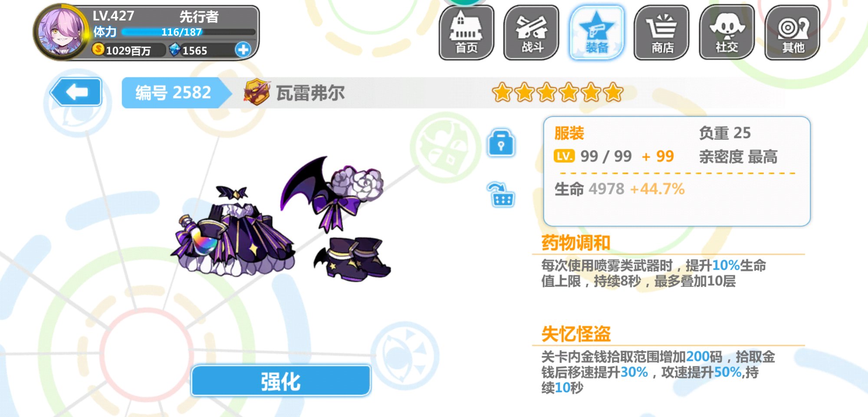Viewport: 868px width, 417px height.
Task: Open the 首页 home tab
Action: point(467,33)
